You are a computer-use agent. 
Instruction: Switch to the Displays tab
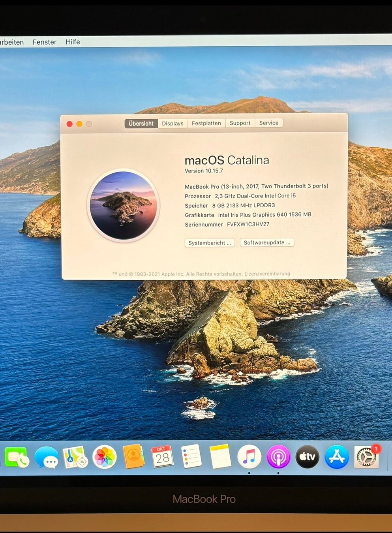(173, 124)
